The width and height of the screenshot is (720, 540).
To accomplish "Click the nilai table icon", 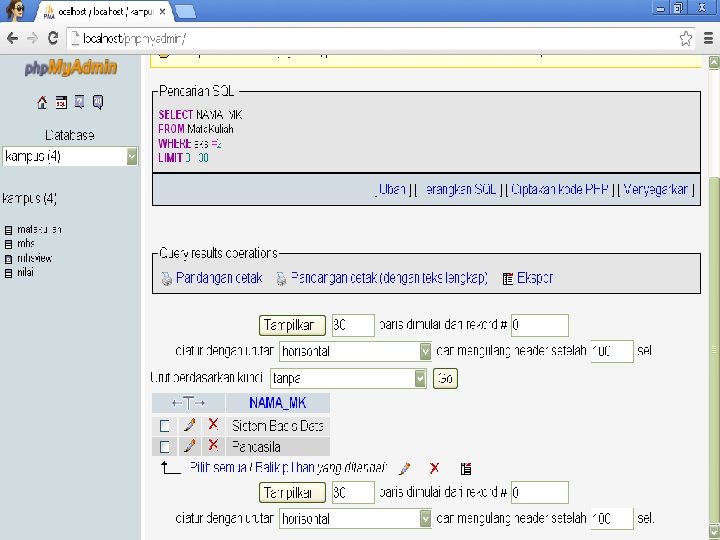I will click(x=8, y=273).
